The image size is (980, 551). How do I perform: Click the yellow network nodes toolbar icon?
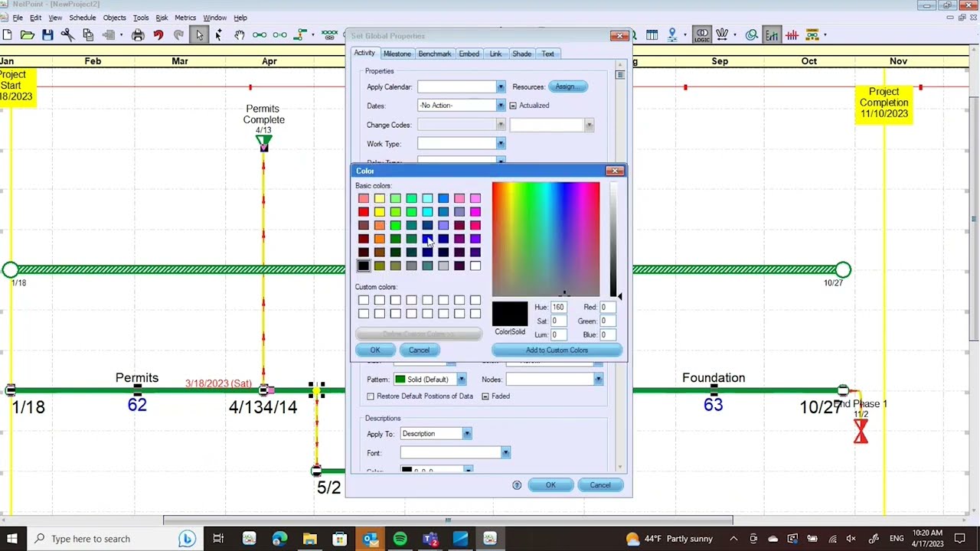[812, 34]
